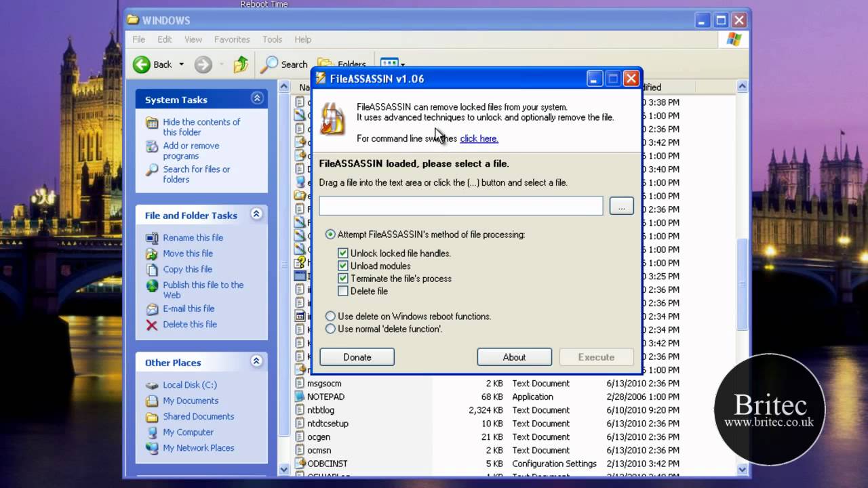Open the My Network Places icon
868x488 pixels.
[152, 448]
